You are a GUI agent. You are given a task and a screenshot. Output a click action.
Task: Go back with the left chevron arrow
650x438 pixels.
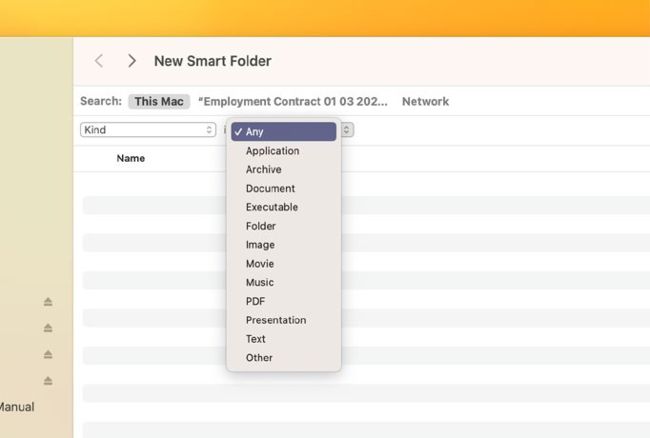click(x=98, y=61)
